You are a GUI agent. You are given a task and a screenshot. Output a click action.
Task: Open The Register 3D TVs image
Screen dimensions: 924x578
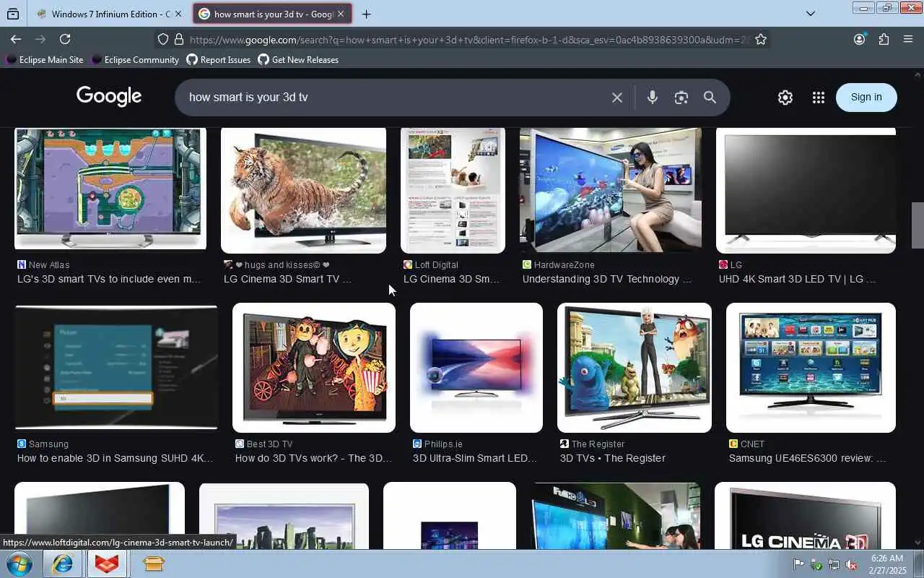point(635,368)
